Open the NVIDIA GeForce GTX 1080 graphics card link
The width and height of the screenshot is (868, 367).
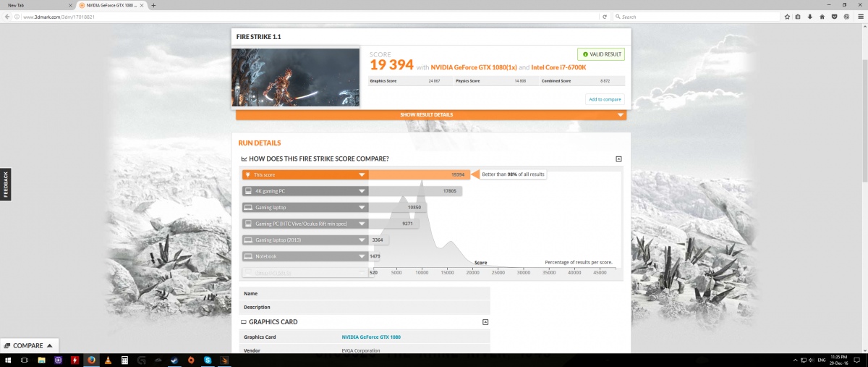coord(371,337)
